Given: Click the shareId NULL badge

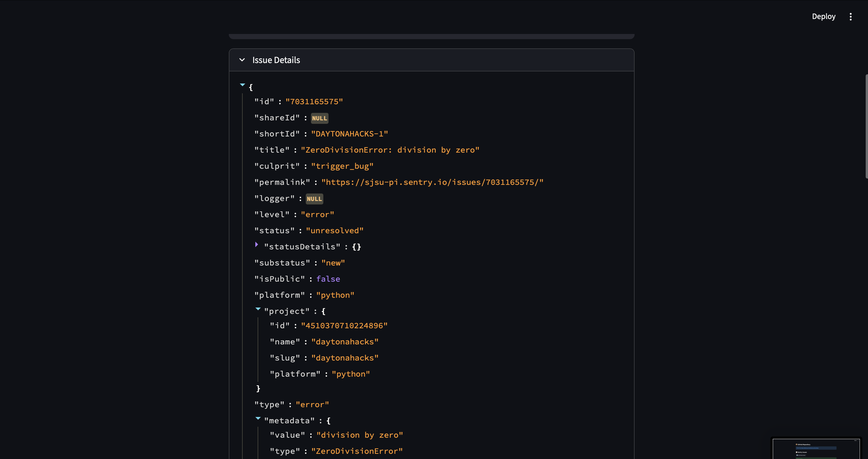Looking at the screenshot, I should (x=319, y=118).
